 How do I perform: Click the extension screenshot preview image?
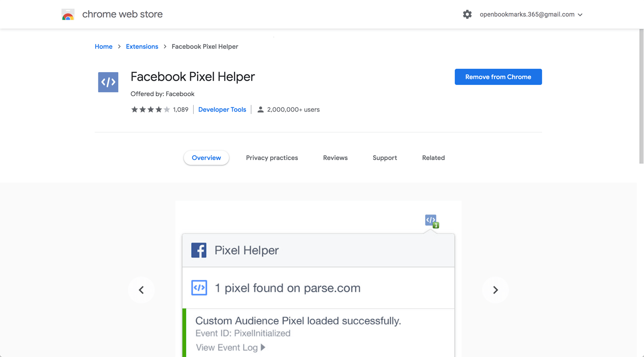318,279
